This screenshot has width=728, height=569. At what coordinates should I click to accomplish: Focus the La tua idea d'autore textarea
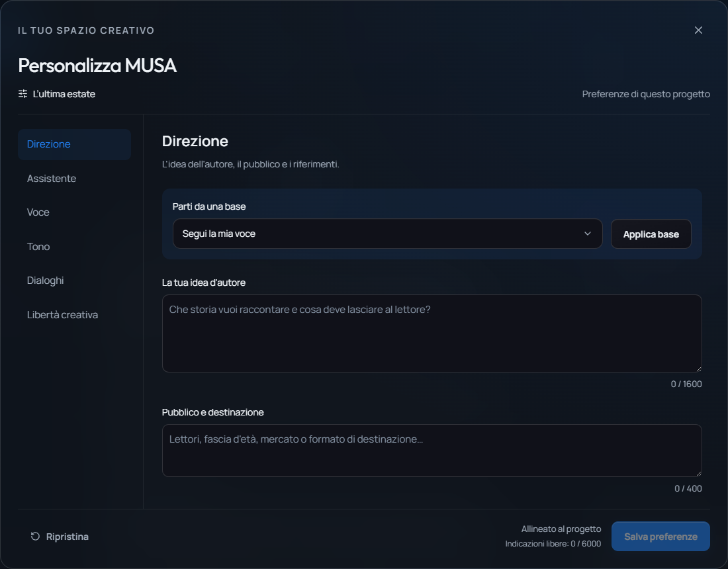432,333
